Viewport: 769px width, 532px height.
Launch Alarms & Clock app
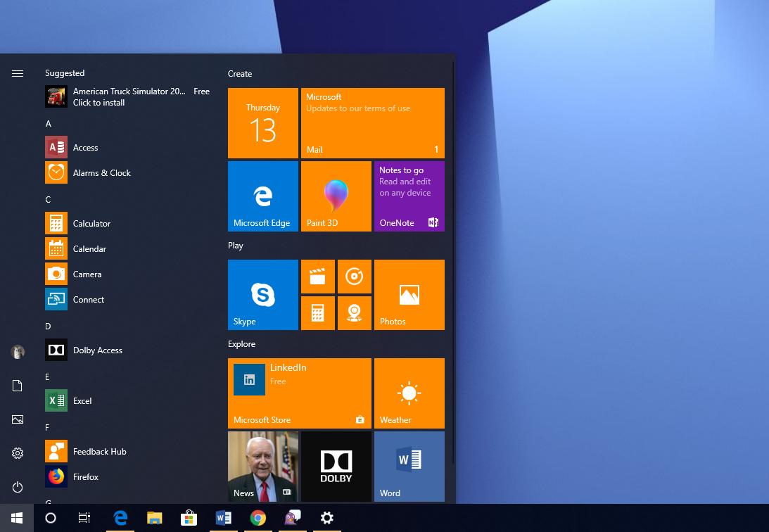click(x=127, y=172)
